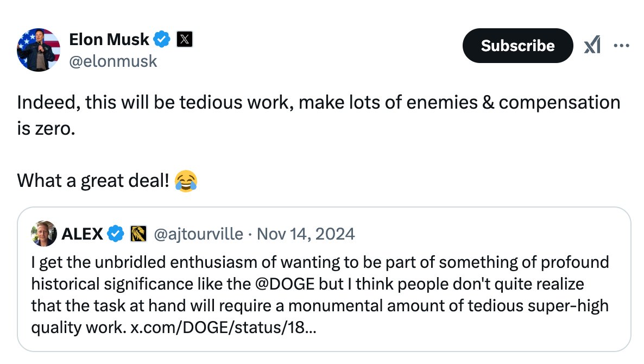Click the ALEX display name in quoted tweet
Screen dimensions: 644x364
click(82, 234)
